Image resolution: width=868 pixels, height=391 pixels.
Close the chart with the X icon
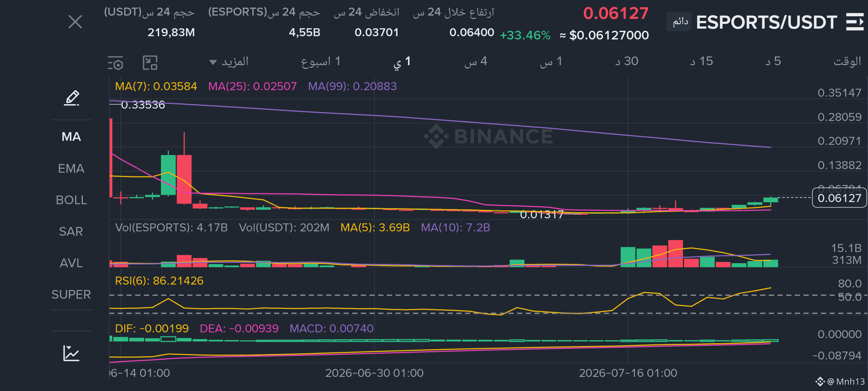tap(75, 22)
